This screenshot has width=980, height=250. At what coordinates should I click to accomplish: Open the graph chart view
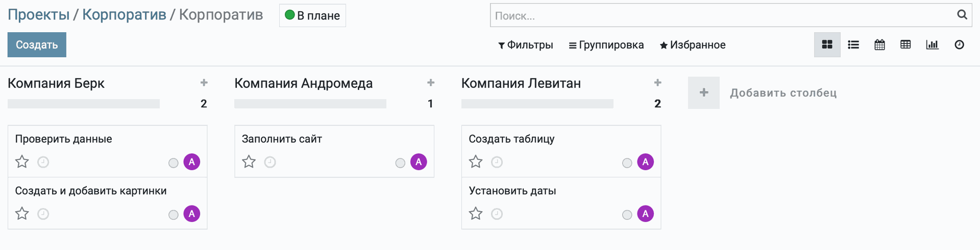(932, 45)
